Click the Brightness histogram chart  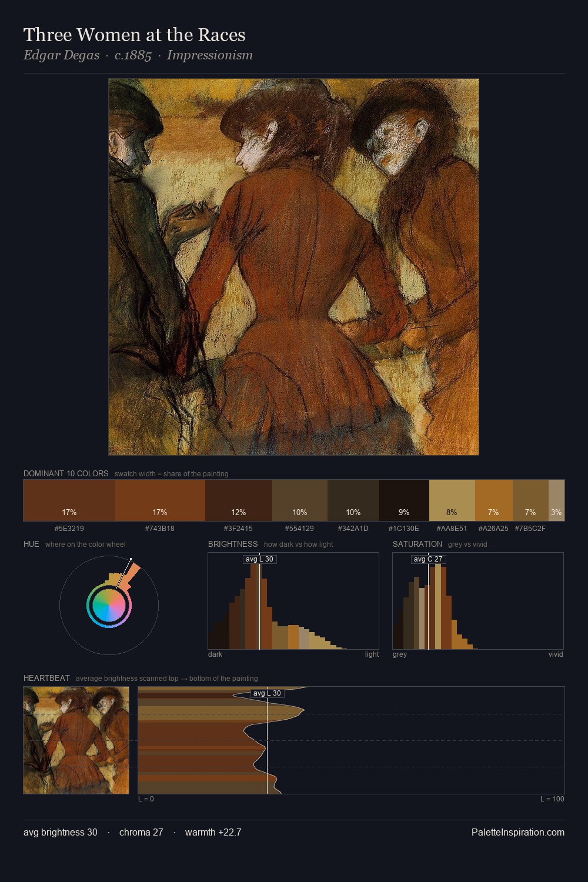[293, 601]
